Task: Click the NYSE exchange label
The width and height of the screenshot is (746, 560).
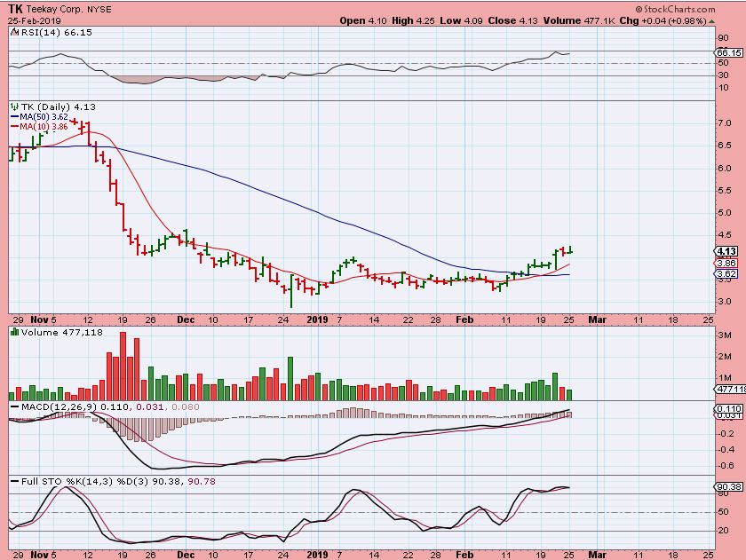Action: tap(99, 9)
